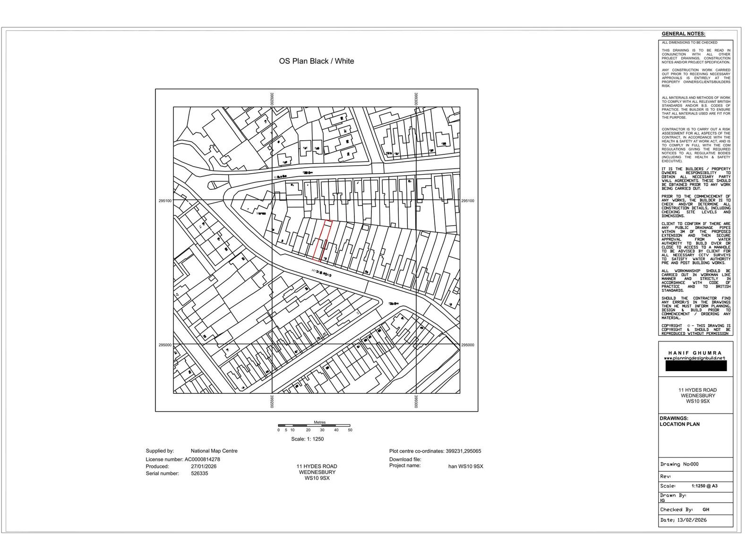
Task: Click the Produced date 27/01/2026
Action: coord(203,466)
